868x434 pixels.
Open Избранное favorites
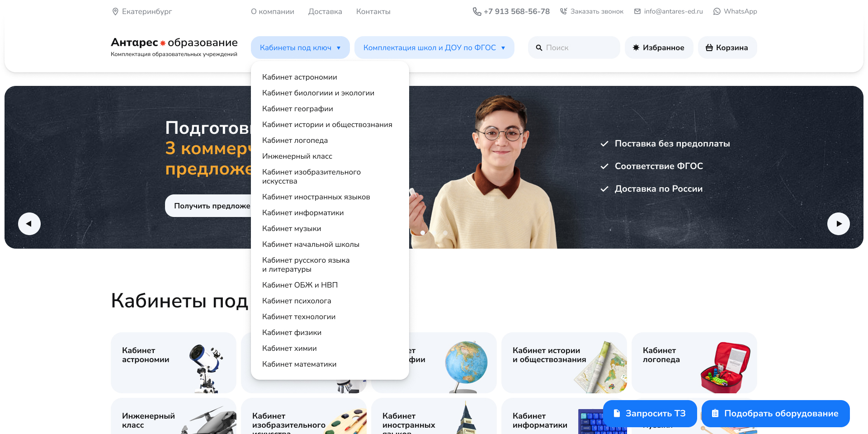[659, 47]
